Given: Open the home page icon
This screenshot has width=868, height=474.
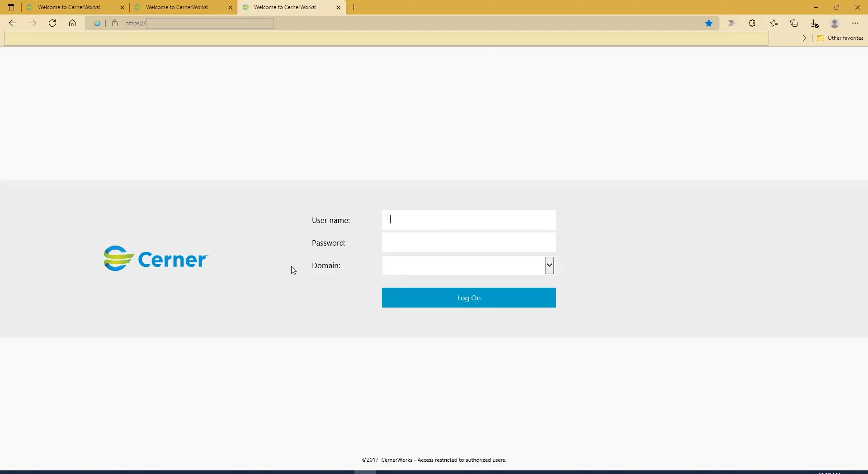Looking at the screenshot, I should pos(72,23).
